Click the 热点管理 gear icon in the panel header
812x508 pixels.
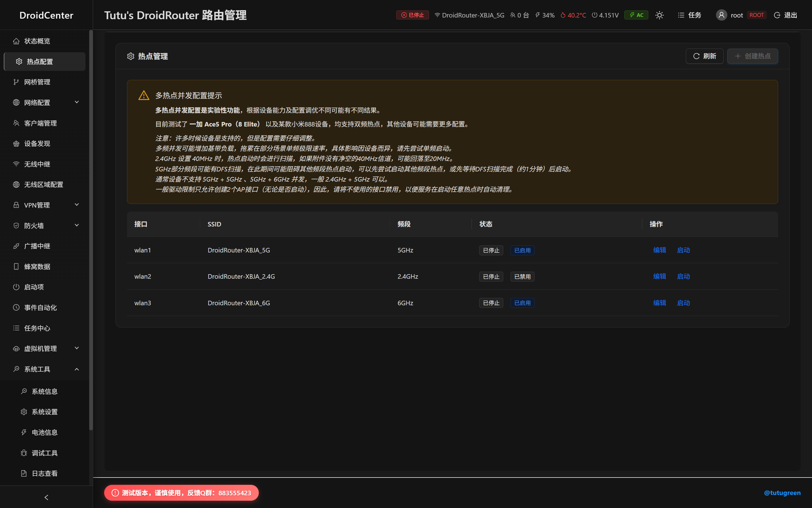pyautogui.click(x=131, y=56)
